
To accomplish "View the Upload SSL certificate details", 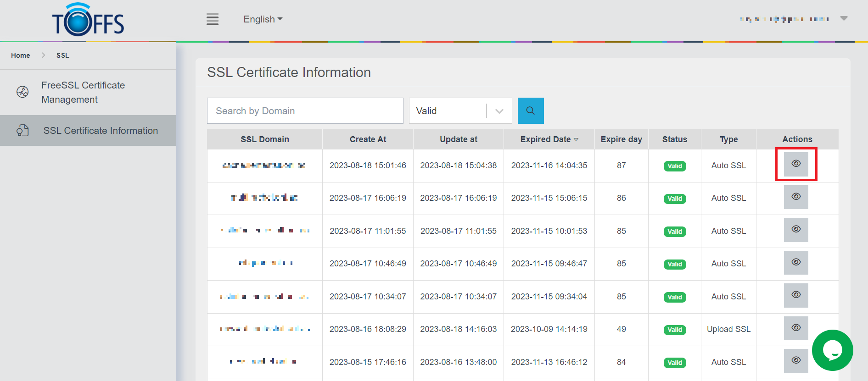I will 795,328.
